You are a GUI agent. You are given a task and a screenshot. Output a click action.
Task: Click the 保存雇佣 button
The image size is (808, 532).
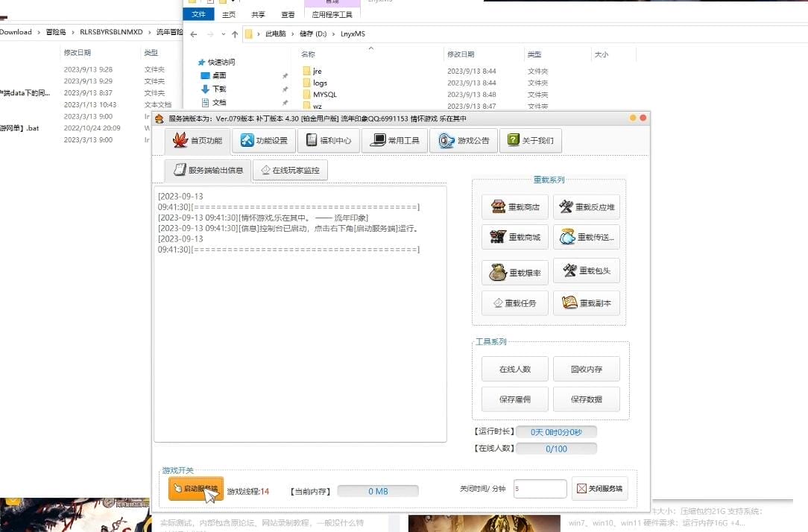click(x=515, y=399)
